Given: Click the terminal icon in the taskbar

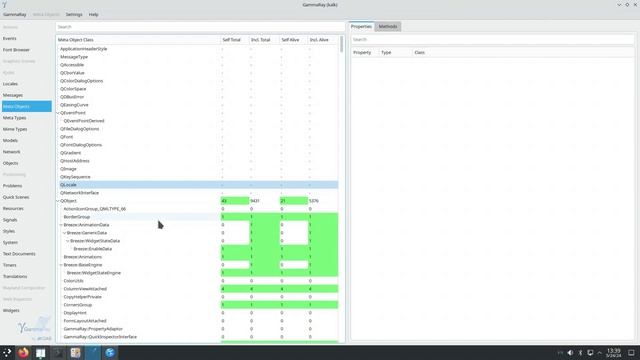Looking at the screenshot, I should 58,353.
